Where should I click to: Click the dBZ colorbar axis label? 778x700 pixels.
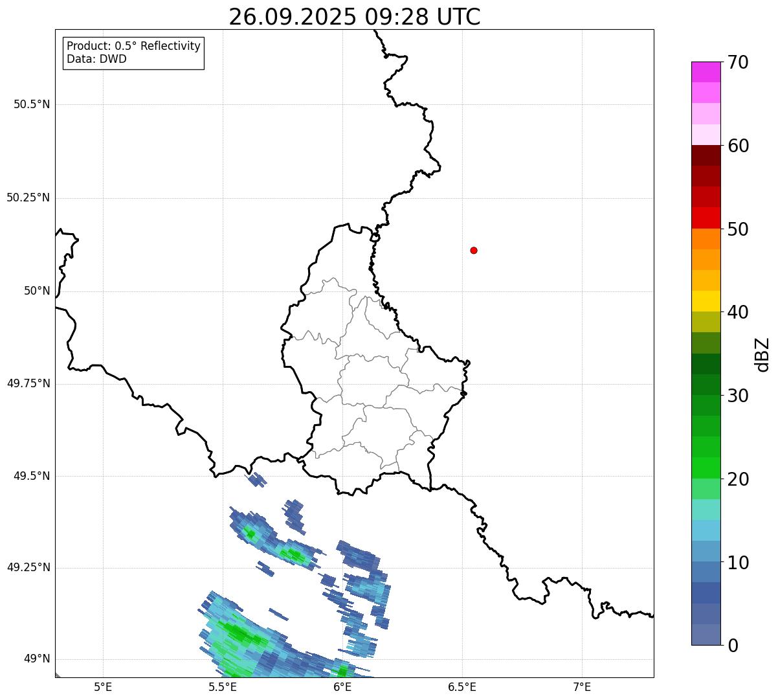pyautogui.click(x=762, y=354)
